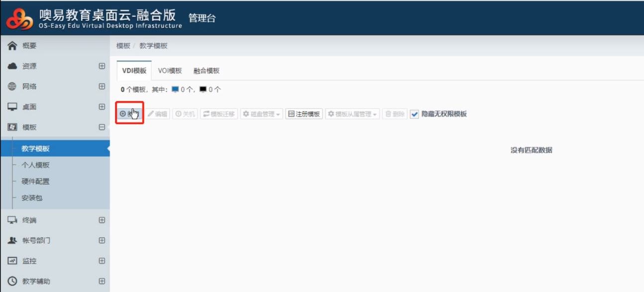Click the 新增 add template button
This screenshot has height=292, width=644.
point(129,114)
